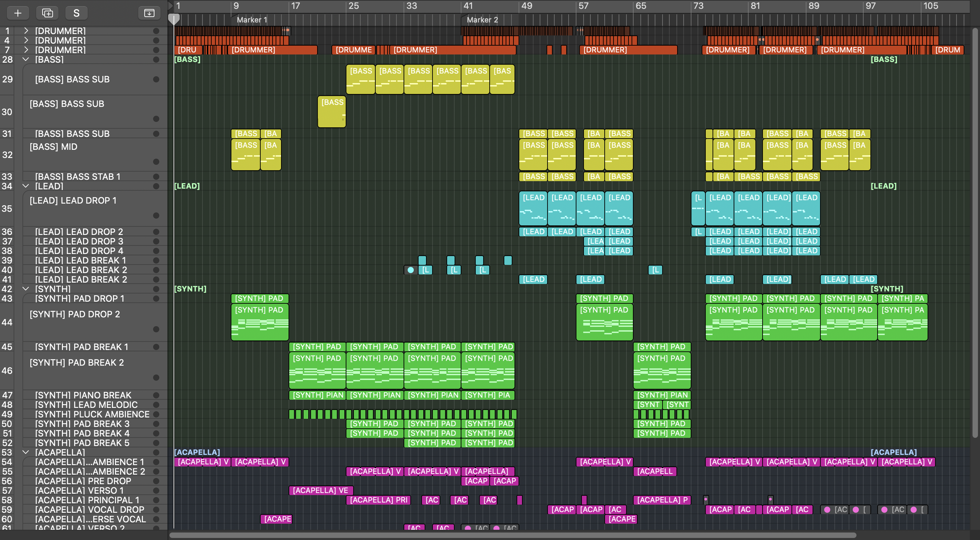Select the first [SYNTH] PIAN region at bar 17
Screen dimensions: 980x540
(317, 395)
